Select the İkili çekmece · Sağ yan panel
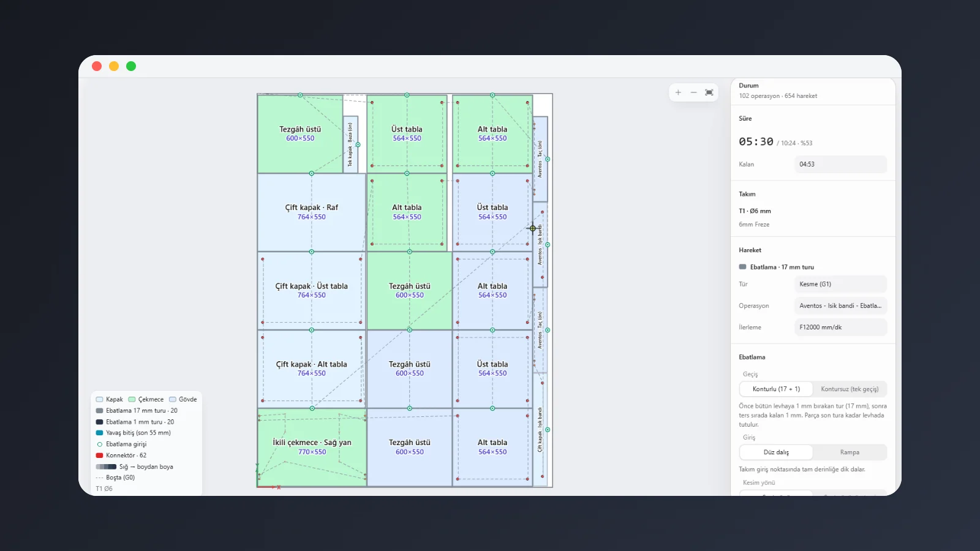 tap(312, 447)
